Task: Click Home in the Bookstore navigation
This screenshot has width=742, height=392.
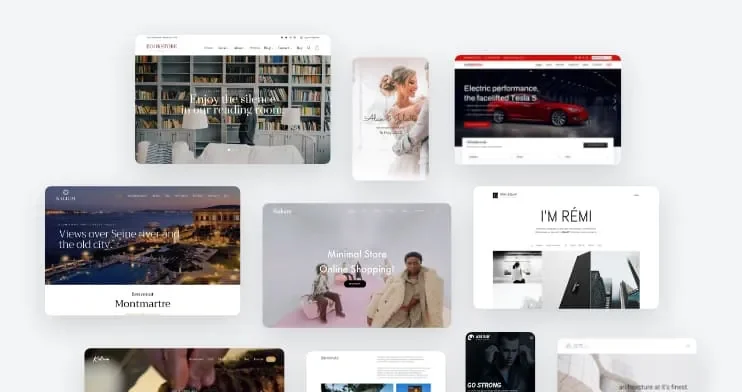Action: (x=209, y=48)
